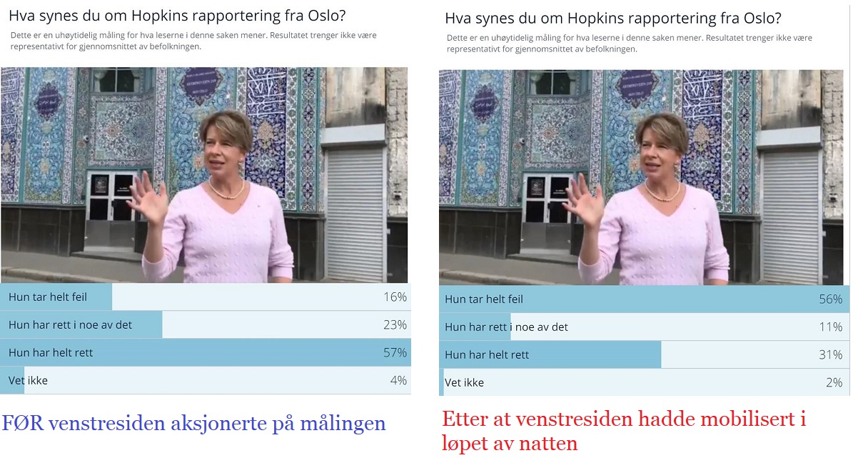Image resolution: width=868 pixels, height=463 pixels.
Task: Click the 31% result percentage label
Action: click(831, 355)
